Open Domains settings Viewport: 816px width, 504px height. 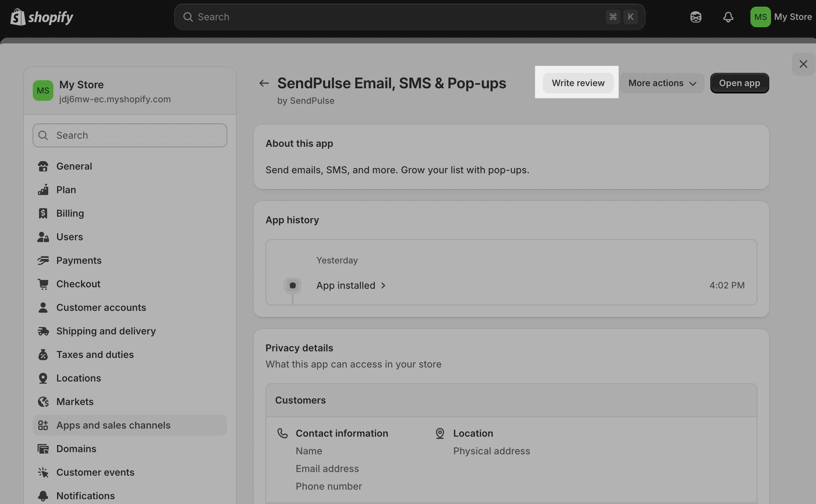(130, 449)
